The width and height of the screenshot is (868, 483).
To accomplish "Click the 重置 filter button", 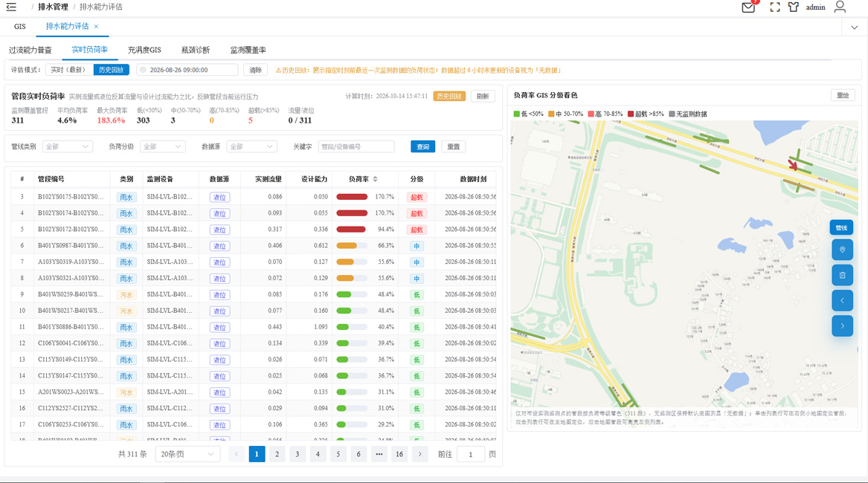I will [454, 146].
